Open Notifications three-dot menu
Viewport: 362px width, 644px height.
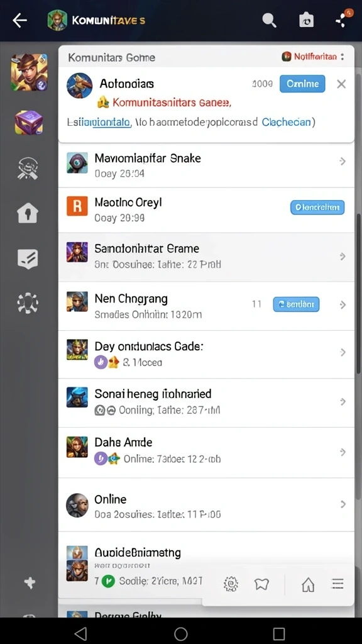[x=343, y=57]
